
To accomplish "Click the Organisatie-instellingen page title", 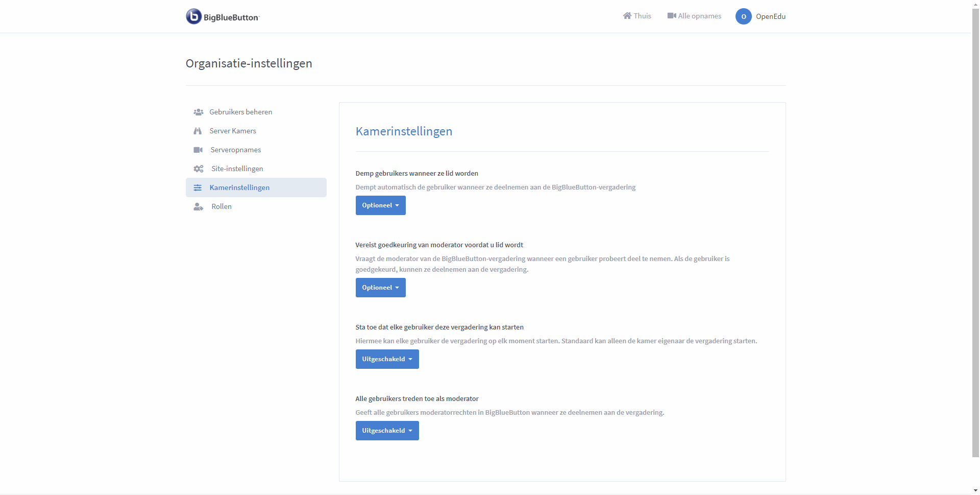I will point(249,63).
